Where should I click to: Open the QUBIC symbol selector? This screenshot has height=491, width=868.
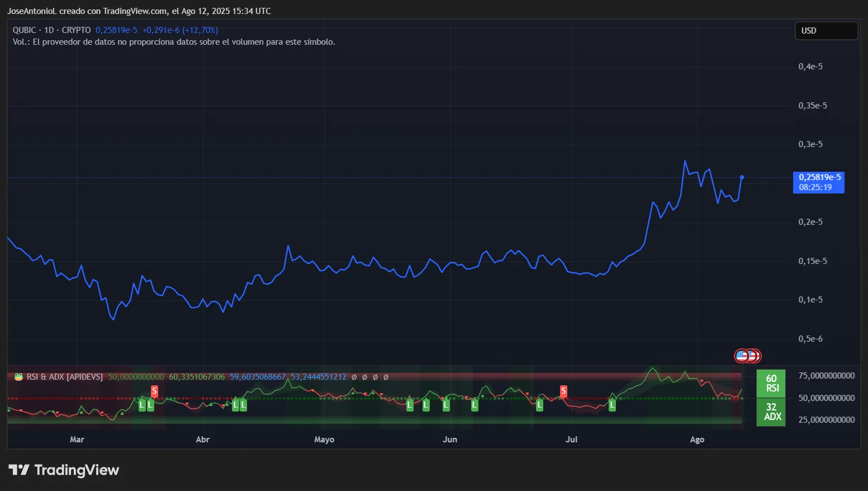click(x=24, y=30)
